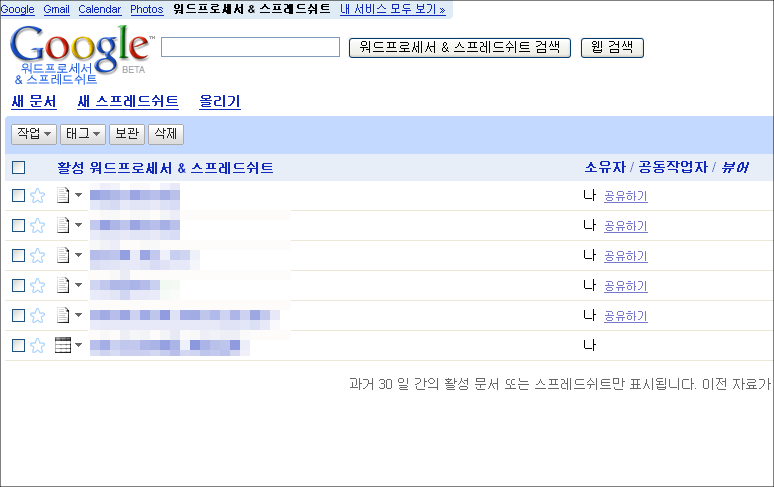Image resolution: width=774 pixels, height=487 pixels.
Task: Click the document icon in the third row
Action: [x=63, y=255]
